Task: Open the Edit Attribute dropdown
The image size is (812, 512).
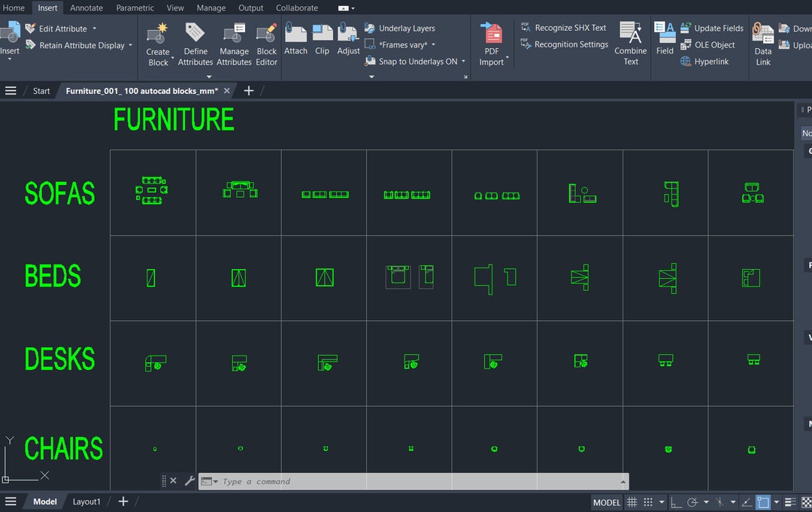Action: 95,28
